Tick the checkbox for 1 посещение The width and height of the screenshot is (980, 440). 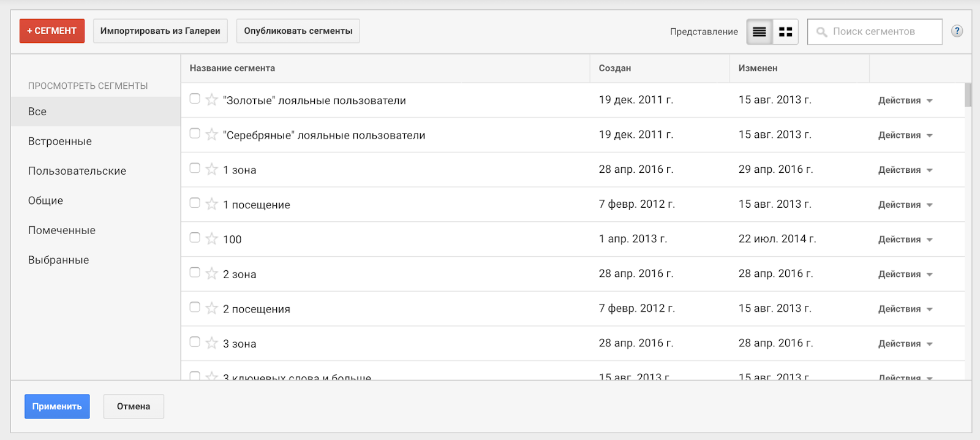click(195, 203)
